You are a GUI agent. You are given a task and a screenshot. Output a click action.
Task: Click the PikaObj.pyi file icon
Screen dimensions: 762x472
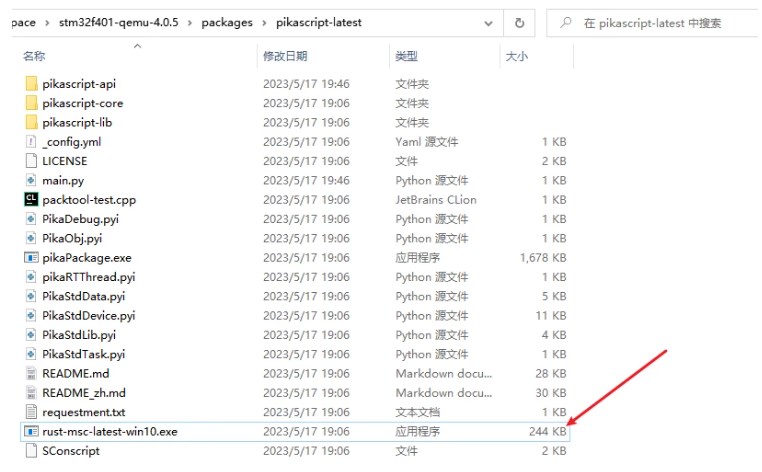coord(31,238)
